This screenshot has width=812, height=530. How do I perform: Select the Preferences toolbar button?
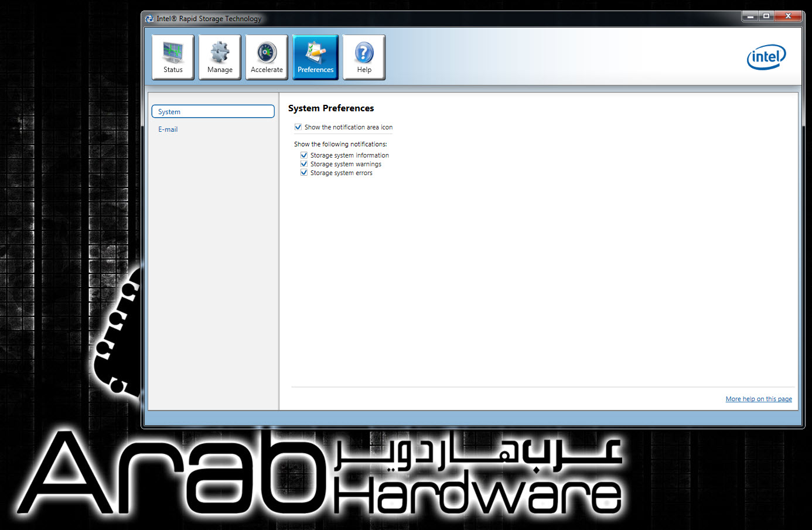pyautogui.click(x=315, y=57)
